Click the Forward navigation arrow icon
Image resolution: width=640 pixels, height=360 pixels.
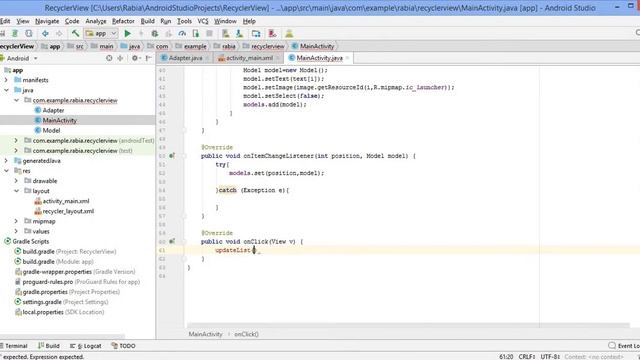[59, 33]
